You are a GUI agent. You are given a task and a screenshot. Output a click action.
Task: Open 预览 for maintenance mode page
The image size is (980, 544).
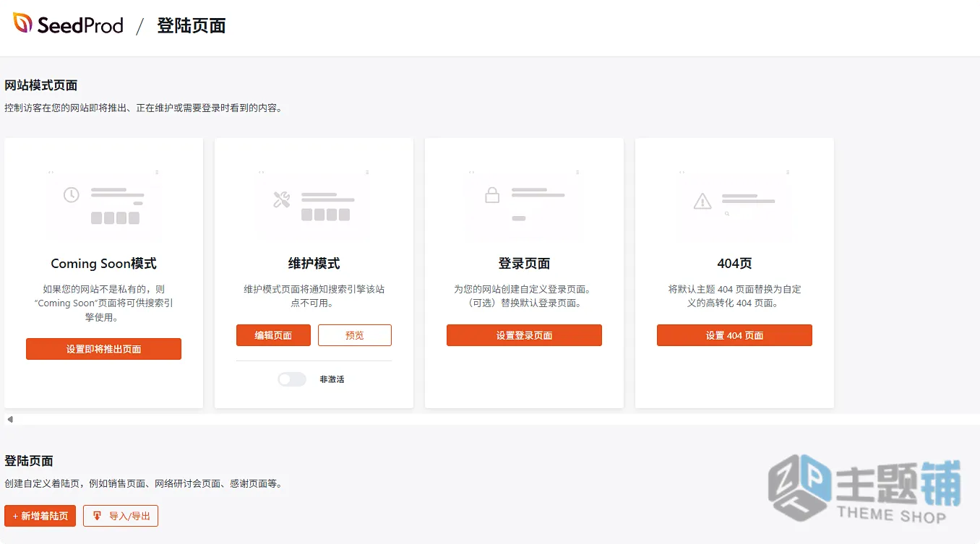(355, 335)
